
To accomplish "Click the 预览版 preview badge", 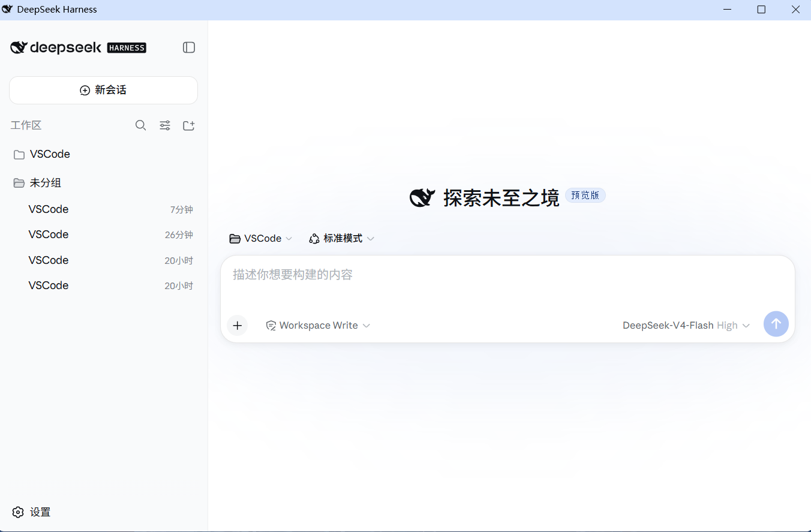I will (x=585, y=196).
